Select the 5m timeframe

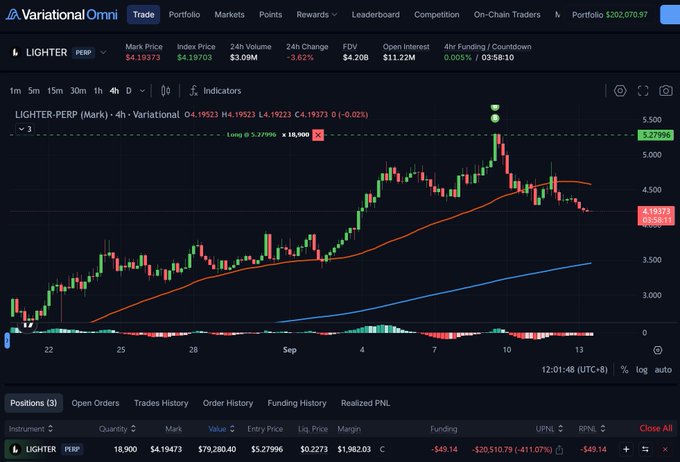click(34, 91)
